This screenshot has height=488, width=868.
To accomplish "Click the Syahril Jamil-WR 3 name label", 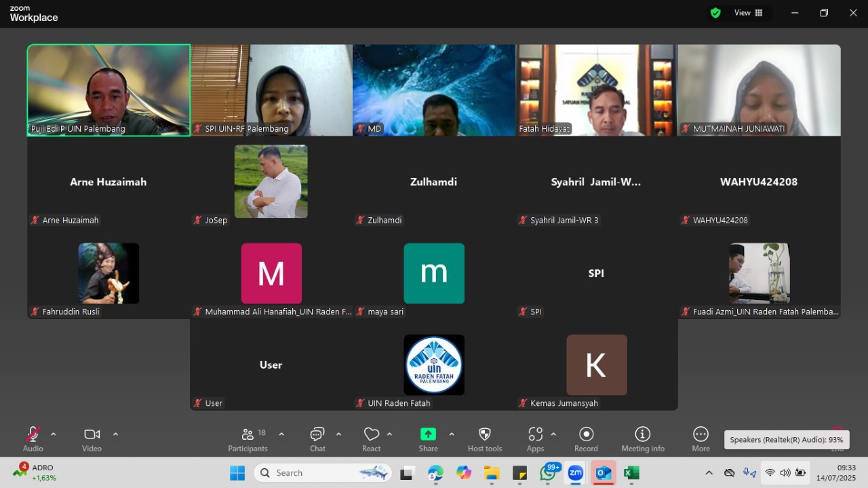I will (x=564, y=220).
